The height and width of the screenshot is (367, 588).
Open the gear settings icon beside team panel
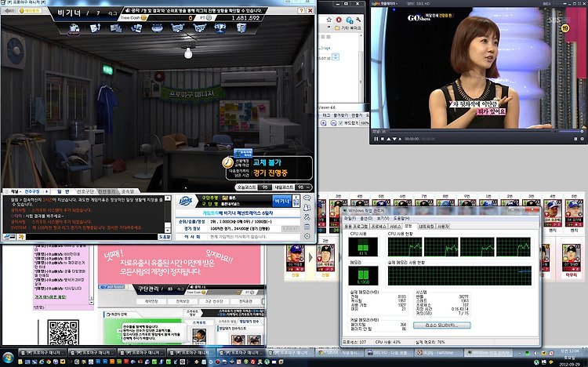(x=307, y=236)
